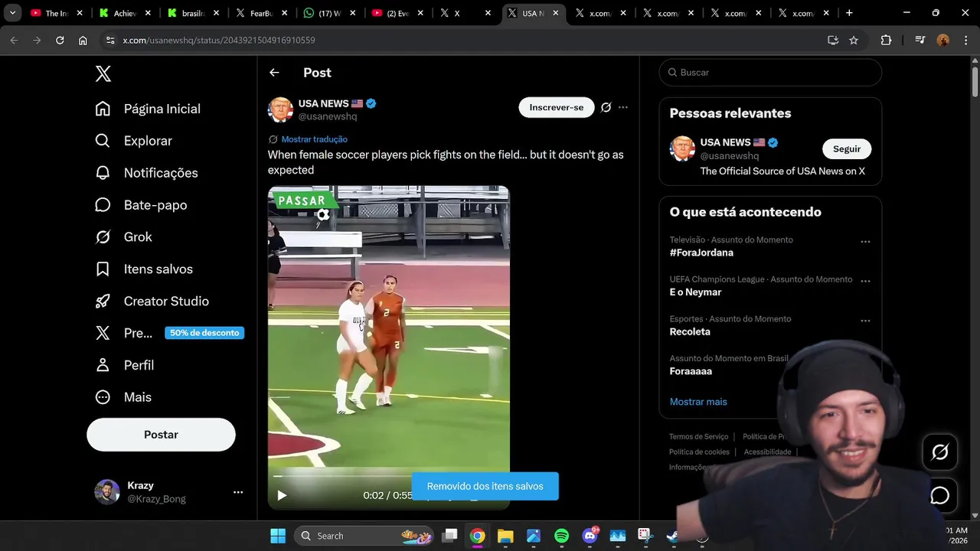Open the floating Grok button
The height and width of the screenshot is (551, 980).
(x=939, y=452)
